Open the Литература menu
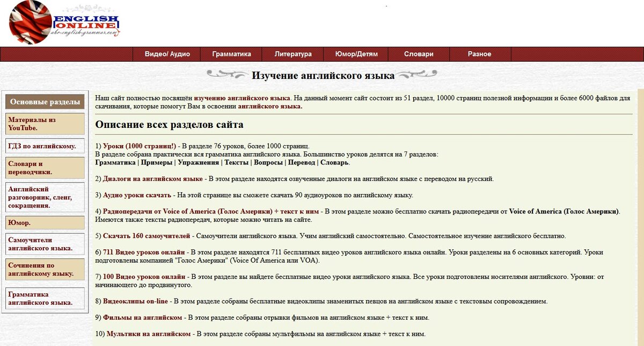The width and height of the screenshot is (644, 346). (x=293, y=54)
